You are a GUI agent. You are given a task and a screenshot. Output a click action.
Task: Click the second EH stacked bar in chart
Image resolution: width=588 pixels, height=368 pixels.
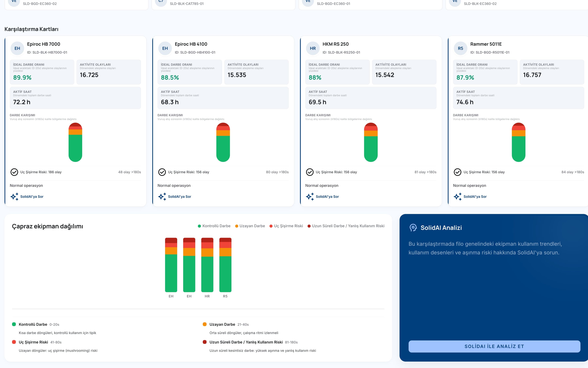click(189, 265)
